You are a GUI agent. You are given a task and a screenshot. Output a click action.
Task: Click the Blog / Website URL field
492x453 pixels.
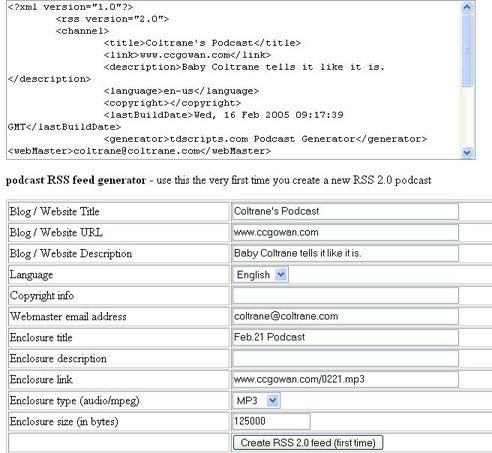[x=345, y=232]
